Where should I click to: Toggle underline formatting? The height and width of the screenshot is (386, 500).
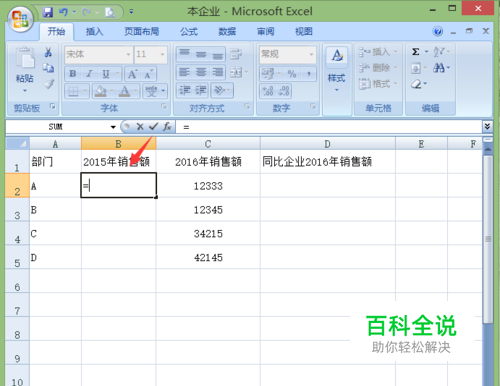coord(106,74)
